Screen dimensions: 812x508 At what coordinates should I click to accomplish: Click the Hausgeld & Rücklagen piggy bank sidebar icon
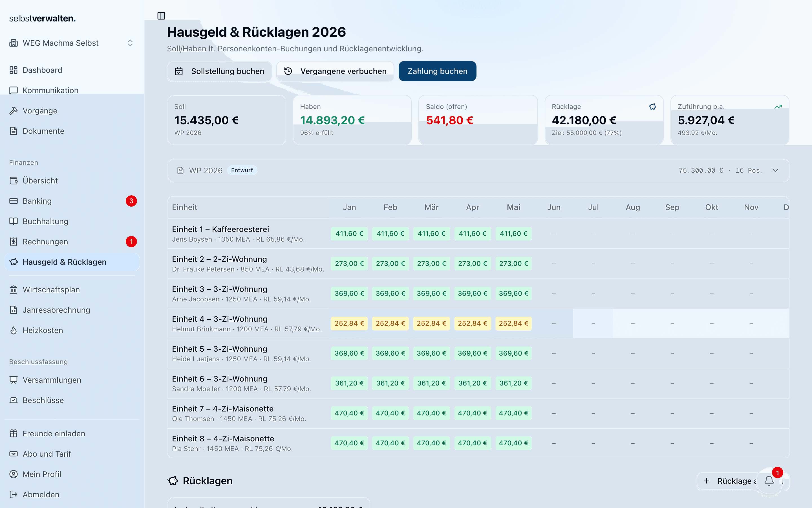click(14, 262)
